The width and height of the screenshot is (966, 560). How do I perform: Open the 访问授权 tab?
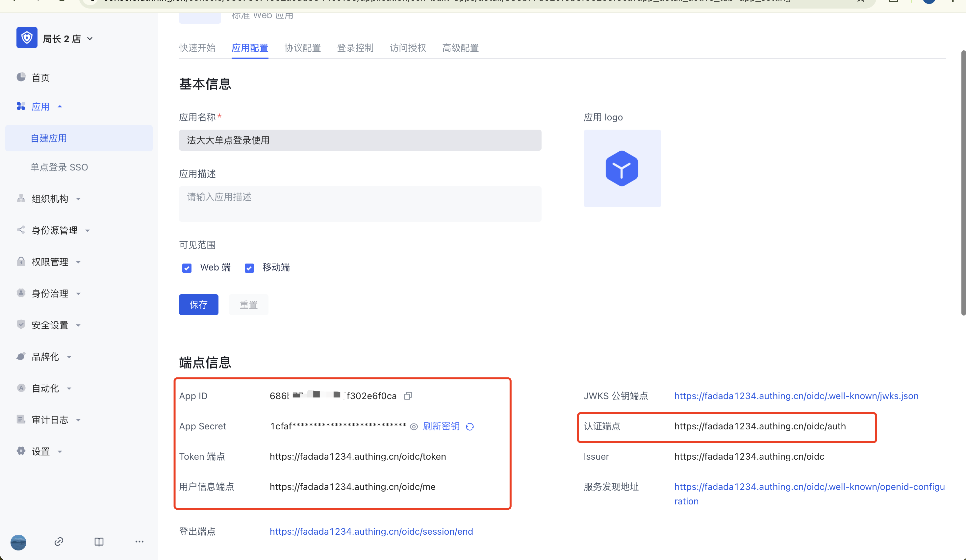pyautogui.click(x=408, y=48)
